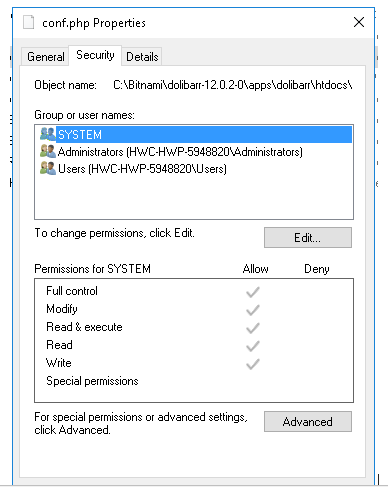Click the Full control allow checkmark
Image resolution: width=388 pixels, height=487 pixels.
pos(253,292)
